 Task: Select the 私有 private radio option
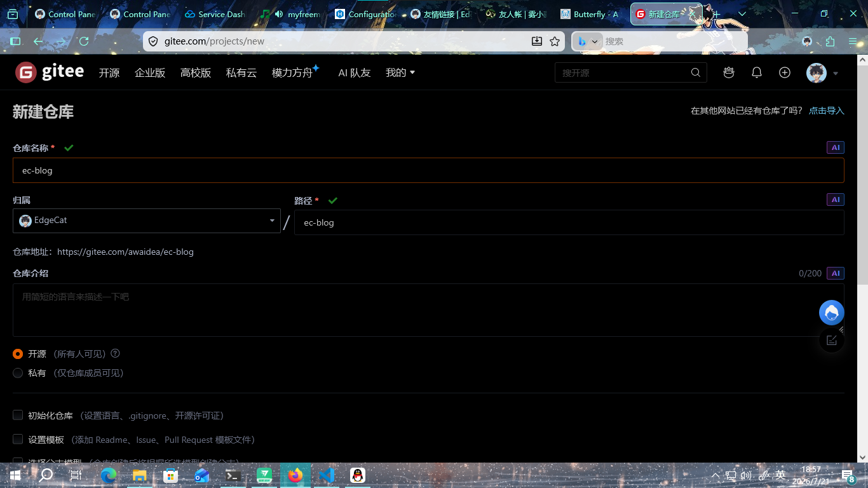pyautogui.click(x=18, y=373)
